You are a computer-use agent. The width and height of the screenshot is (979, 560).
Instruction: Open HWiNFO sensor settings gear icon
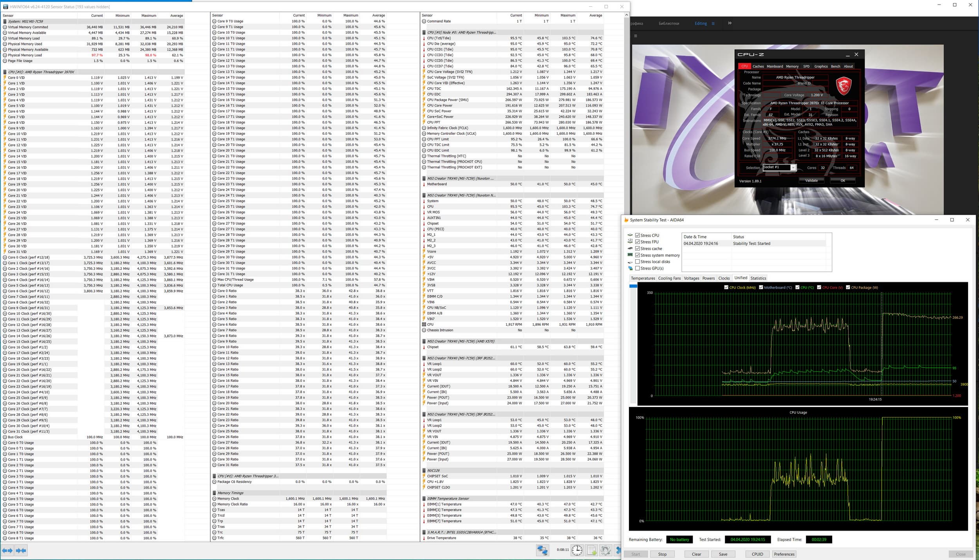click(x=605, y=550)
